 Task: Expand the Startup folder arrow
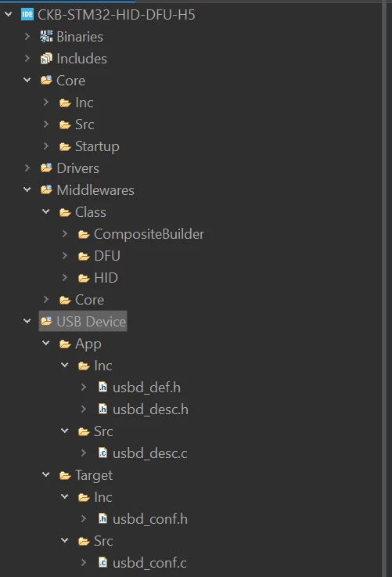coord(46,146)
